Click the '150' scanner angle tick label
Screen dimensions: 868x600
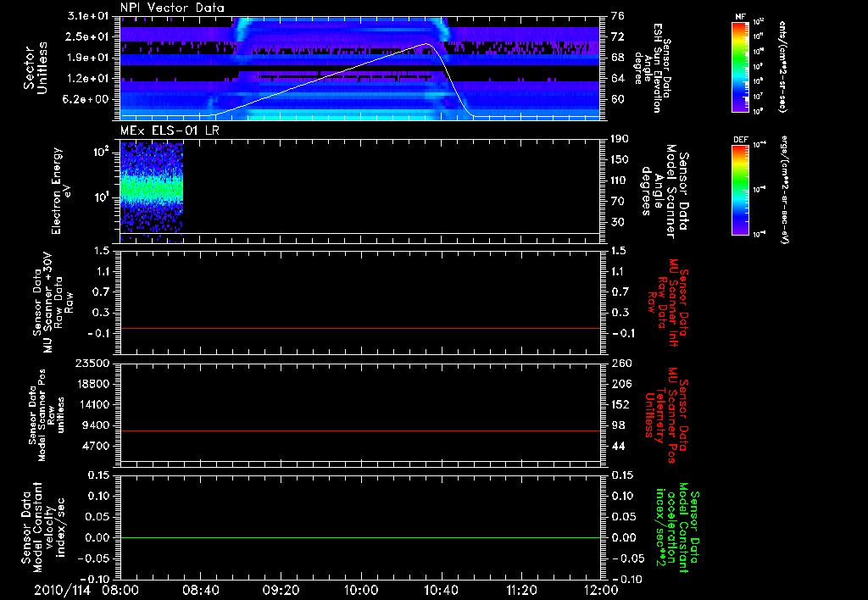point(620,160)
